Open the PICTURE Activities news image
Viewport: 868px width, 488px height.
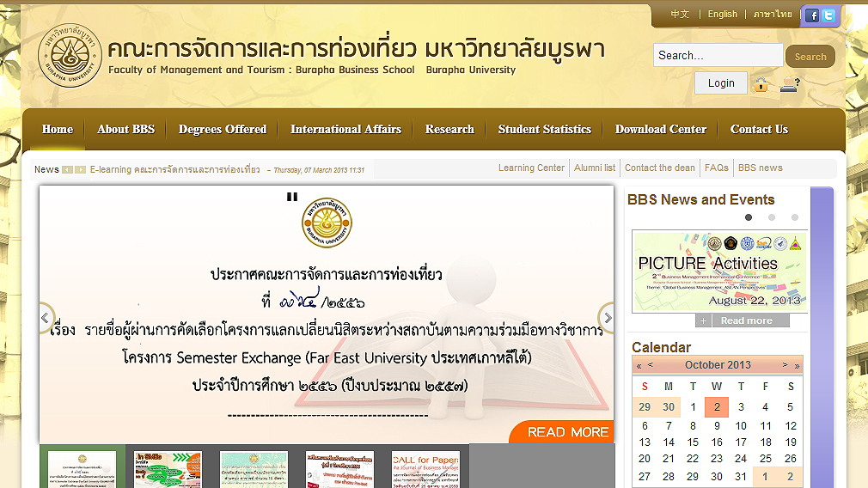719,271
